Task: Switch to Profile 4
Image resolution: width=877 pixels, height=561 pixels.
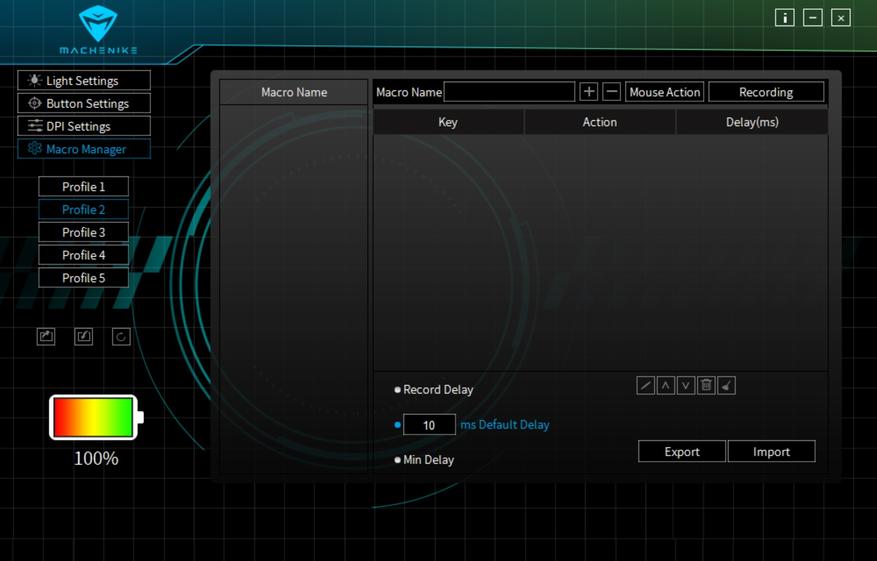Action: click(x=84, y=255)
